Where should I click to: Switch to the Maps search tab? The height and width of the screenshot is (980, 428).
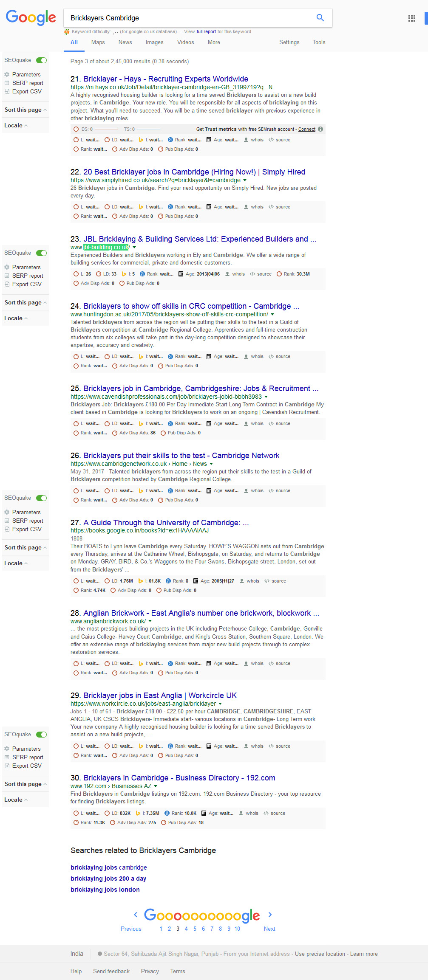point(98,42)
